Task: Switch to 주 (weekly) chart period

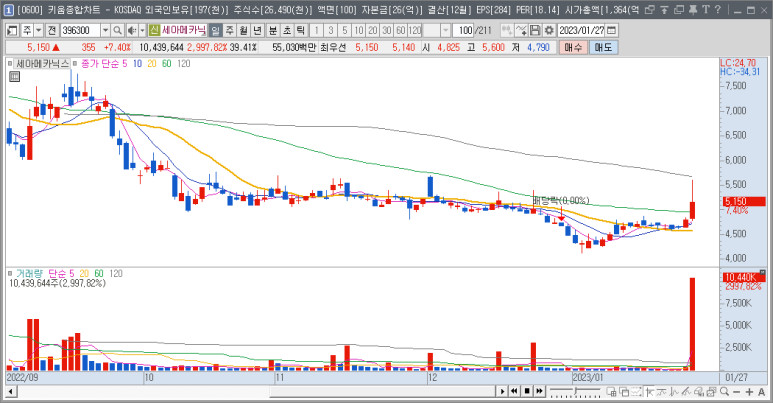Action: click(x=230, y=30)
